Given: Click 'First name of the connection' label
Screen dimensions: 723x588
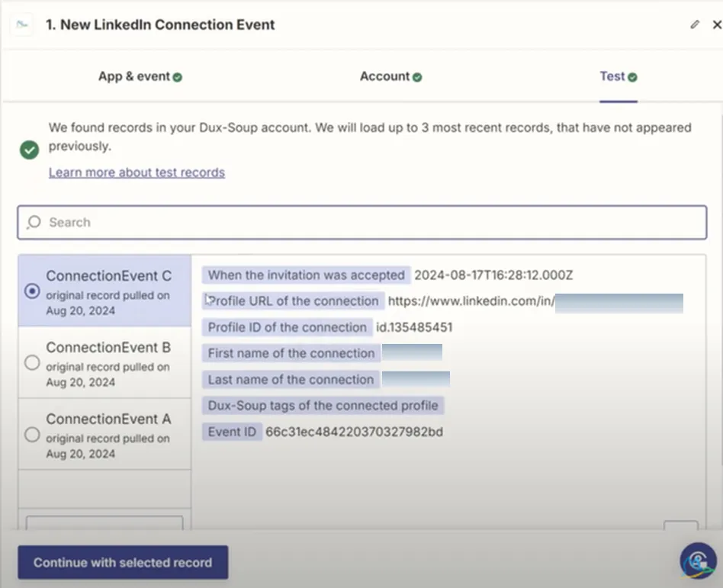Looking at the screenshot, I should (x=291, y=353).
